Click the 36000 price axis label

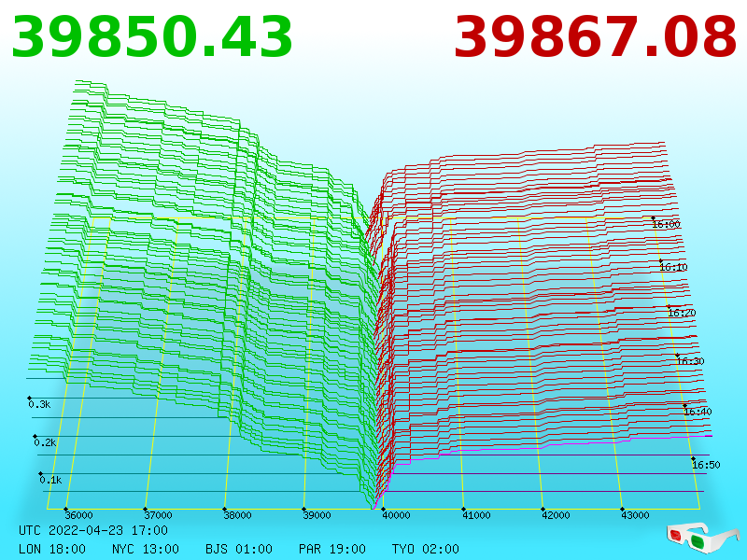point(79,515)
